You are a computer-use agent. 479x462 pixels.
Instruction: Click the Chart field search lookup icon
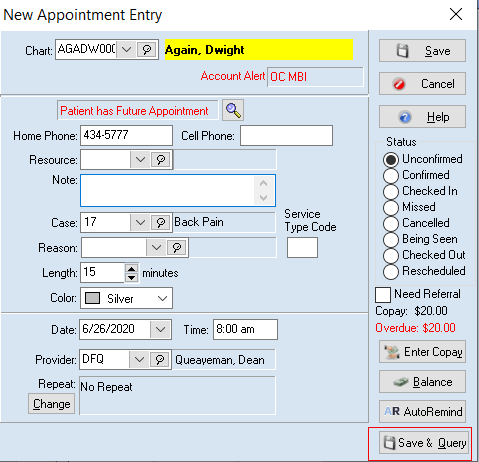pyautogui.click(x=147, y=50)
